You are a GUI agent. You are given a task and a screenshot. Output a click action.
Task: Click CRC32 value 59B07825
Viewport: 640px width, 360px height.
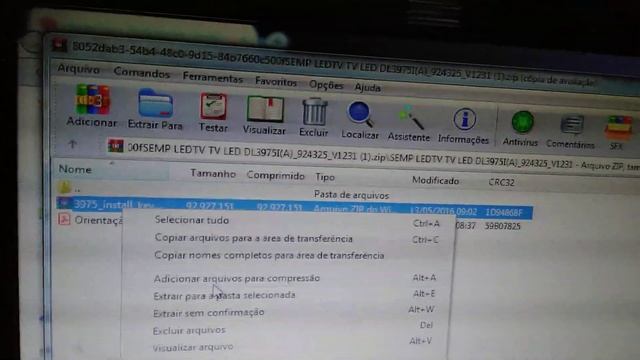tap(502, 226)
